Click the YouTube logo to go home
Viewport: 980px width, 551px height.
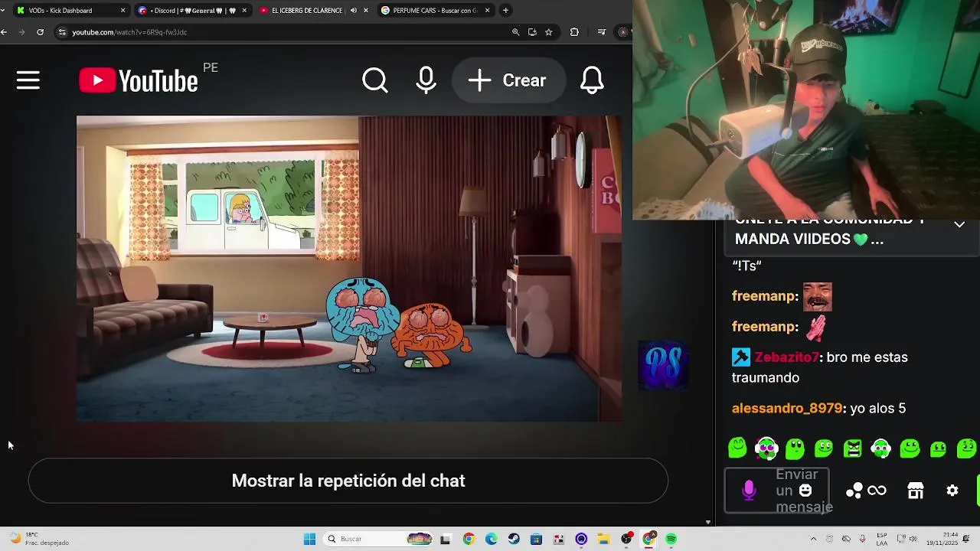click(x=139, y=80)
